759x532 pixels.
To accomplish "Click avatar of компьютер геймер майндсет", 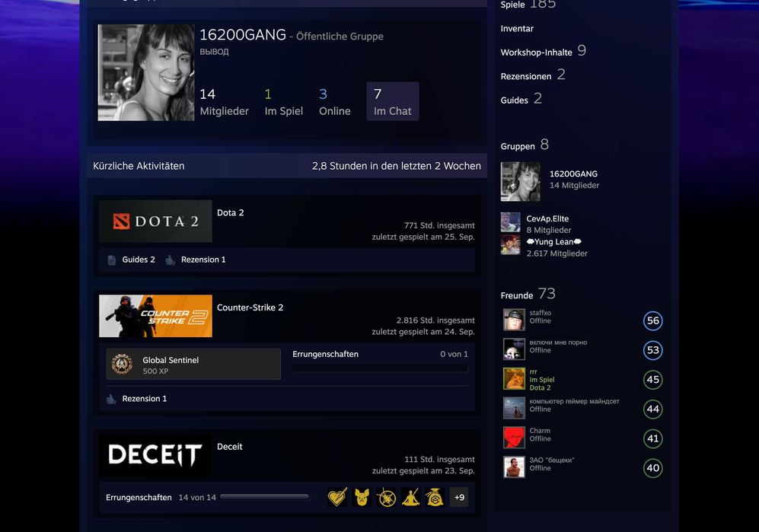I will [514, 409].
